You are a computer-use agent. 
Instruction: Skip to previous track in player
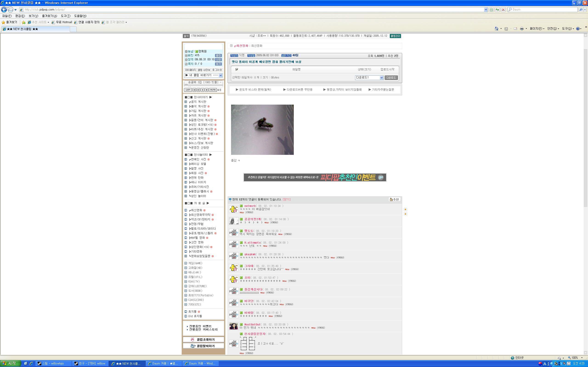(194, 90)
